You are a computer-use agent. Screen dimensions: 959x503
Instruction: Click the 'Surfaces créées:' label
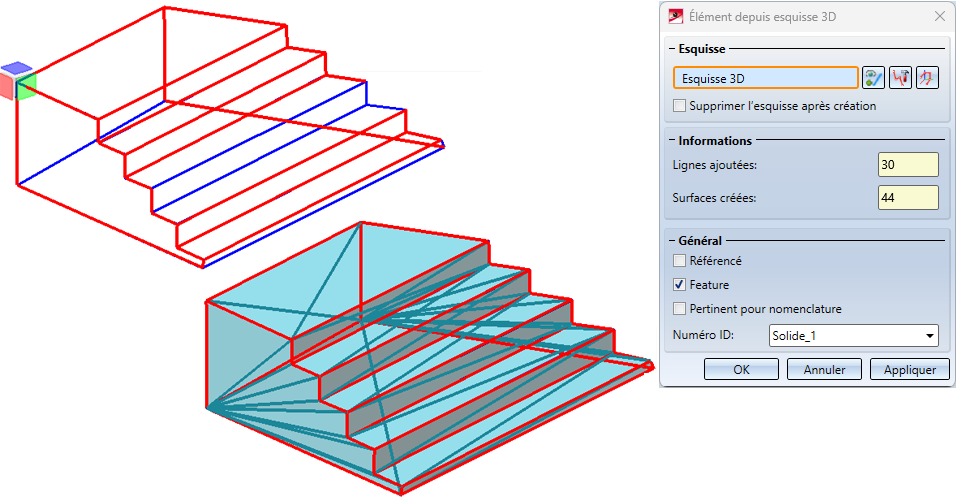[x=714, y=198]
